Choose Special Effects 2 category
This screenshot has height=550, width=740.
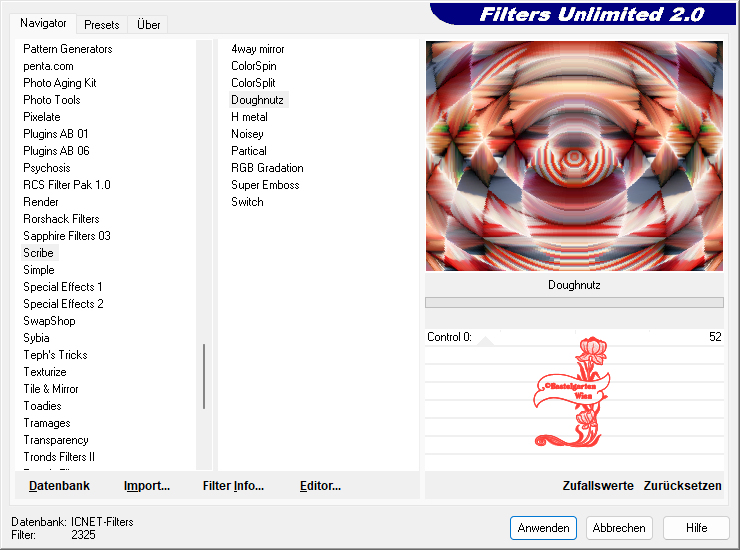tap(63, 304)
